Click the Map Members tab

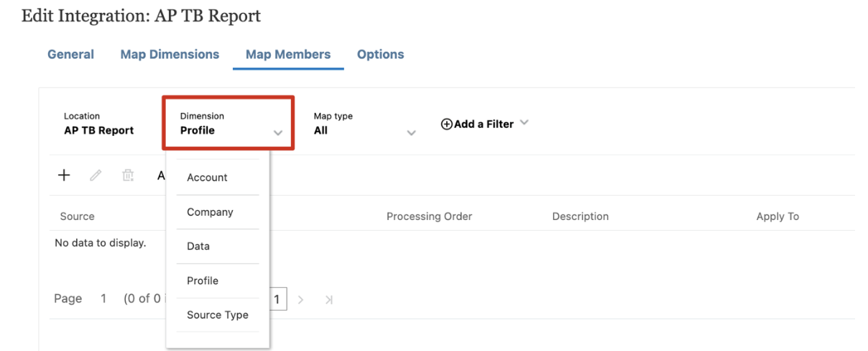(x=288, y=54)
